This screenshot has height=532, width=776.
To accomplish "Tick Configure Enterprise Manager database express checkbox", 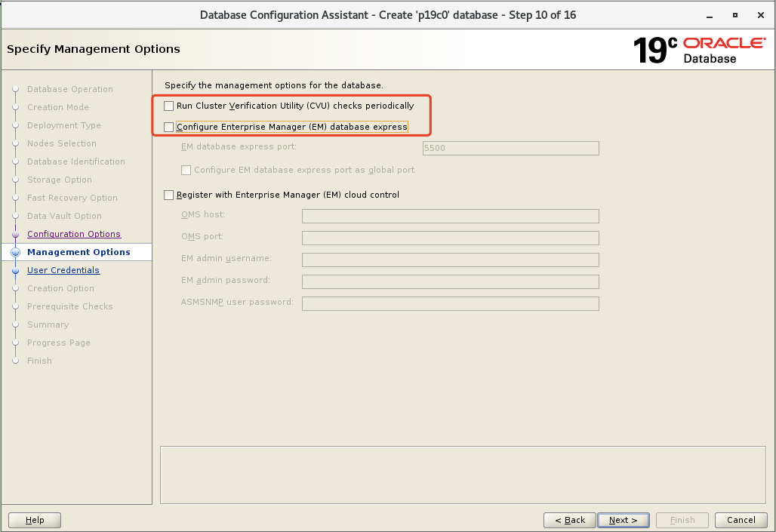I will pos(169,128).
